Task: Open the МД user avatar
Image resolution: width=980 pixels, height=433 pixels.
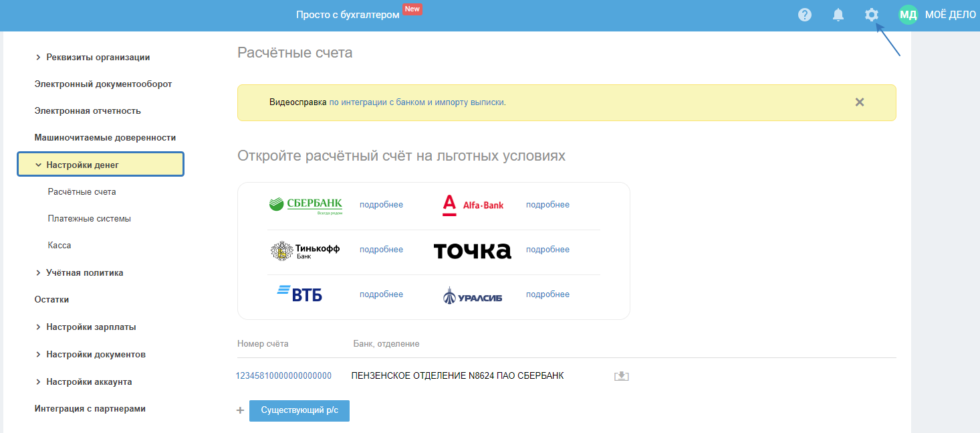Action: (908, 15)
